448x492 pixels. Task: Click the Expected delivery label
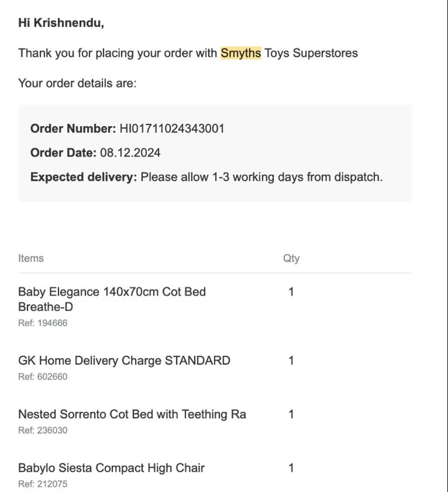click(x=84, y=177)
